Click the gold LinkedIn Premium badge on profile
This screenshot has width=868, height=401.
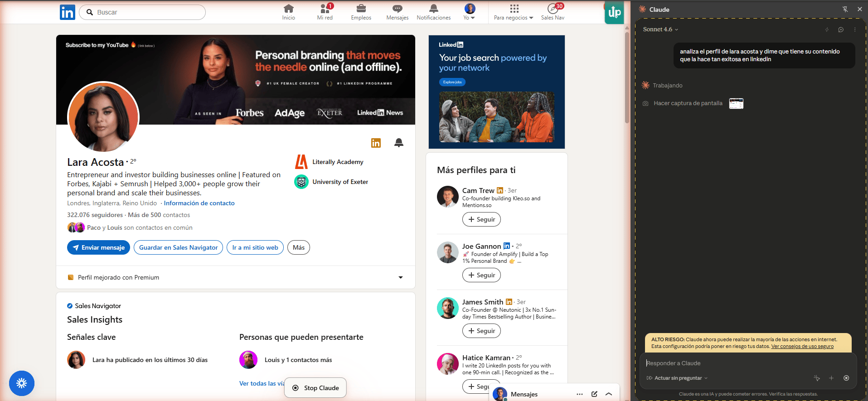click(376, 143)
